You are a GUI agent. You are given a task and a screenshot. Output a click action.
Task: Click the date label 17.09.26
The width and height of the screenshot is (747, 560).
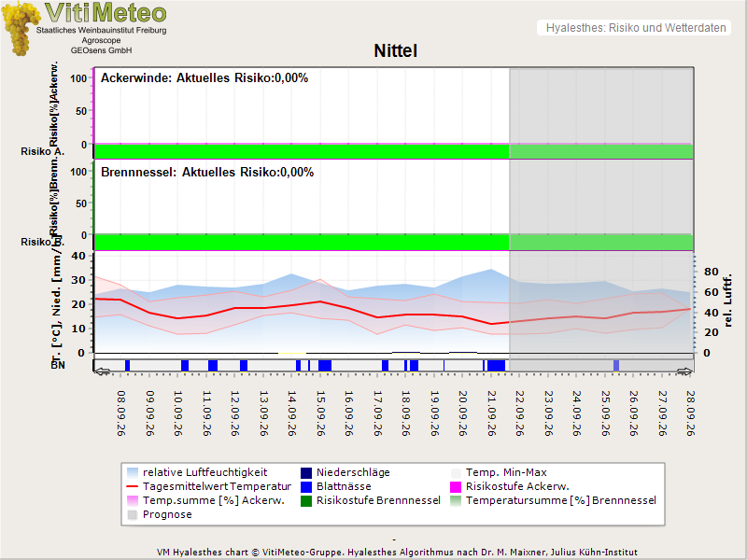coord(378,413)
